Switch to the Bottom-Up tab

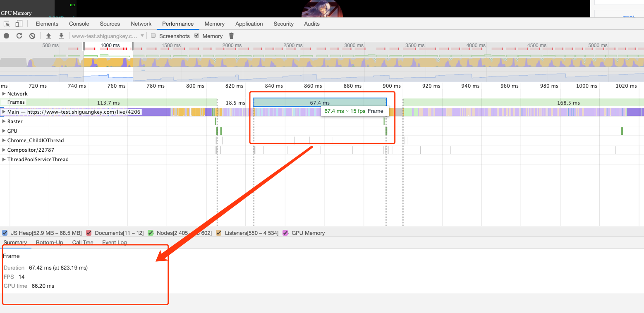(50, 243)
